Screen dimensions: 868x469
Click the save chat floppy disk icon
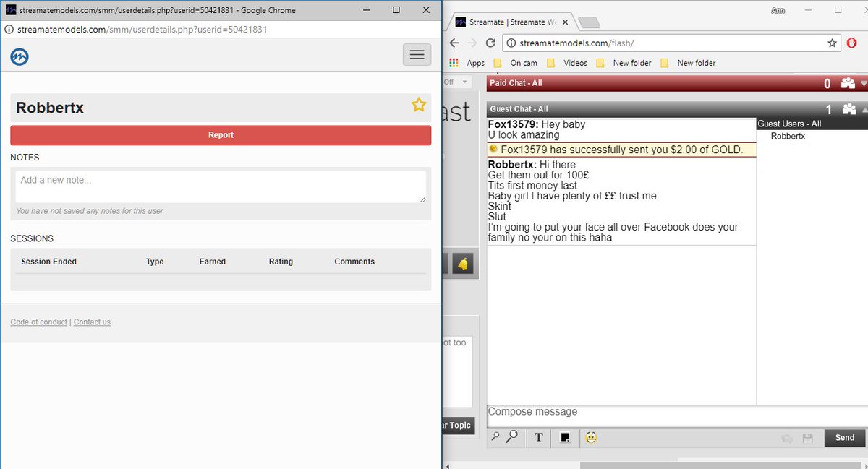(809, 438)
